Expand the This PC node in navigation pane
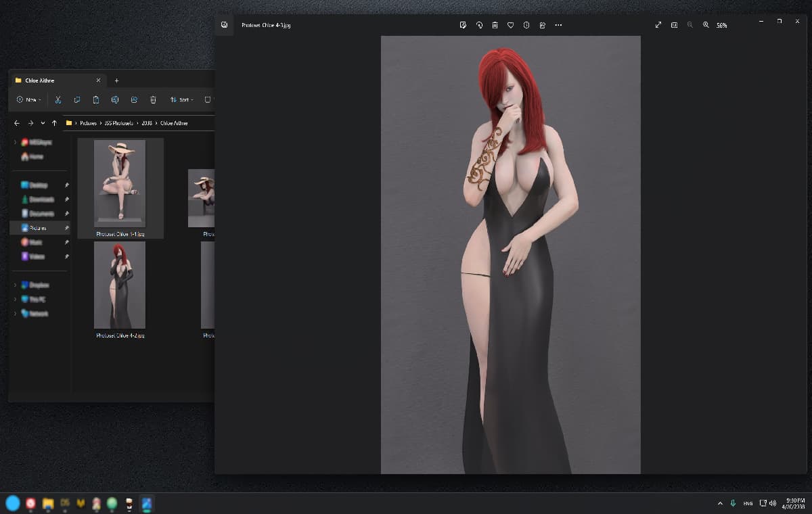The image size is (812, 514). (16, 299)
